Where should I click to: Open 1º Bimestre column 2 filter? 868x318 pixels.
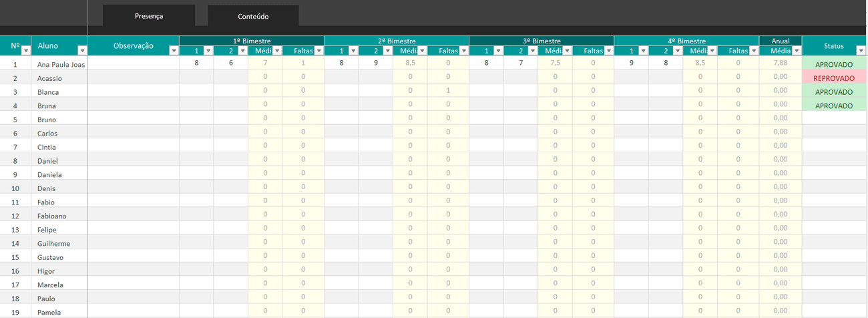[x=242, y=51]
